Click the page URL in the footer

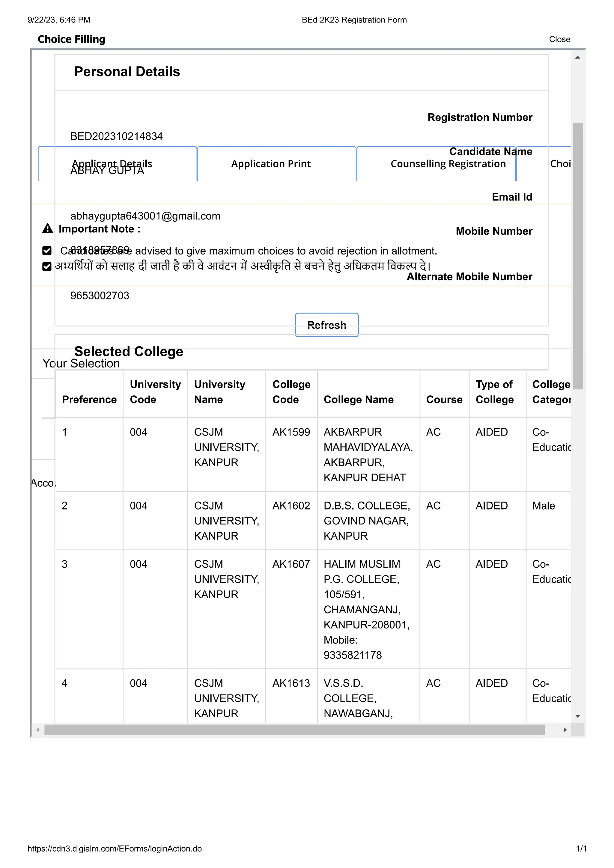pos(115,849)
